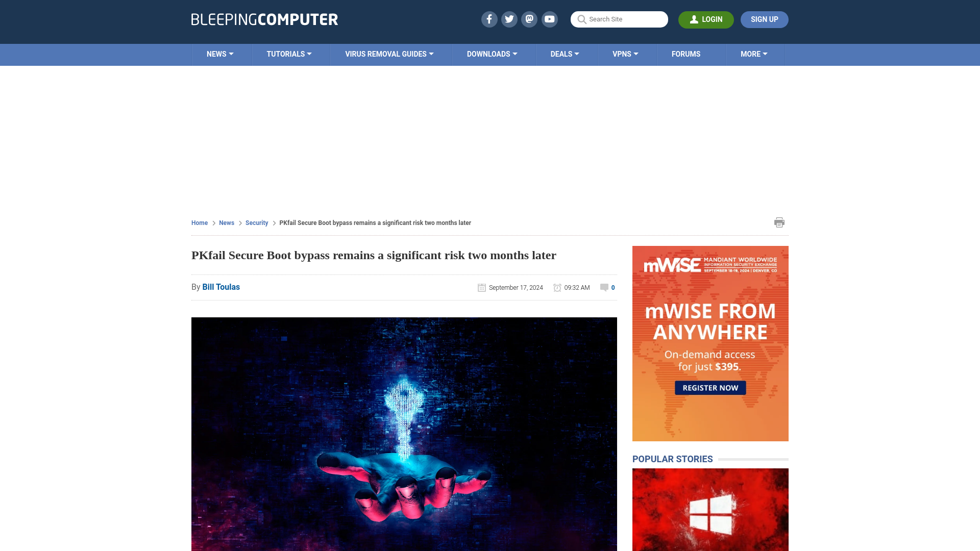Open the MORE menu in navigation
This screenshot has height=551, width=980.
click(x=754, y=54)
